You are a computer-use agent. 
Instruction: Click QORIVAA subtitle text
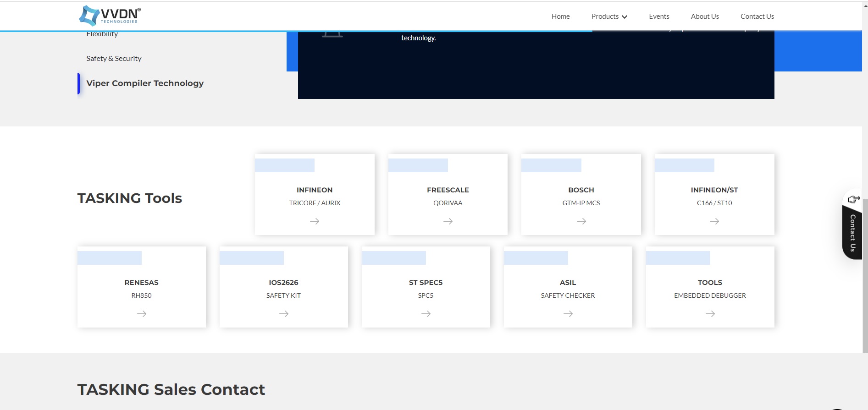pos(448,203)
